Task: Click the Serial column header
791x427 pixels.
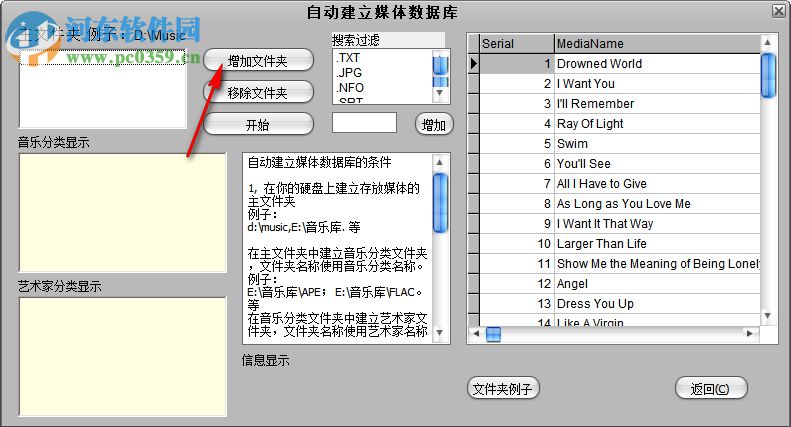Action: (517, 44)
